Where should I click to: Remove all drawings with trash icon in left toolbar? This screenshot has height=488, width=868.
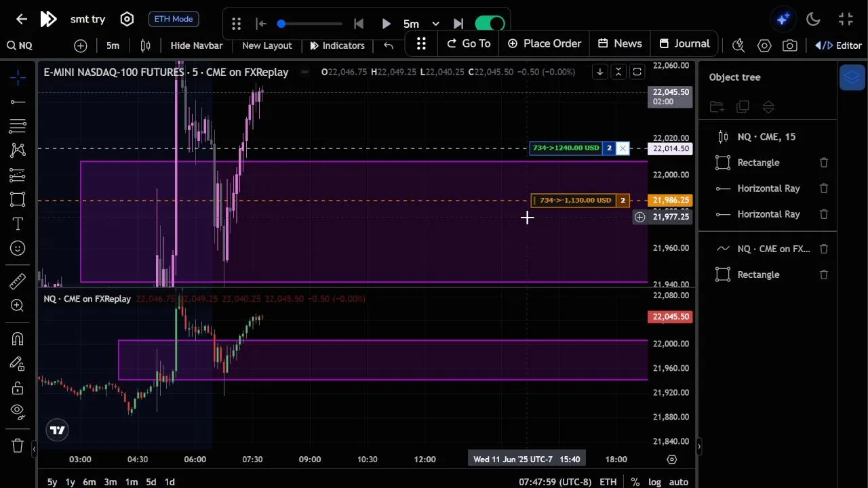click(x=18, y=445)
